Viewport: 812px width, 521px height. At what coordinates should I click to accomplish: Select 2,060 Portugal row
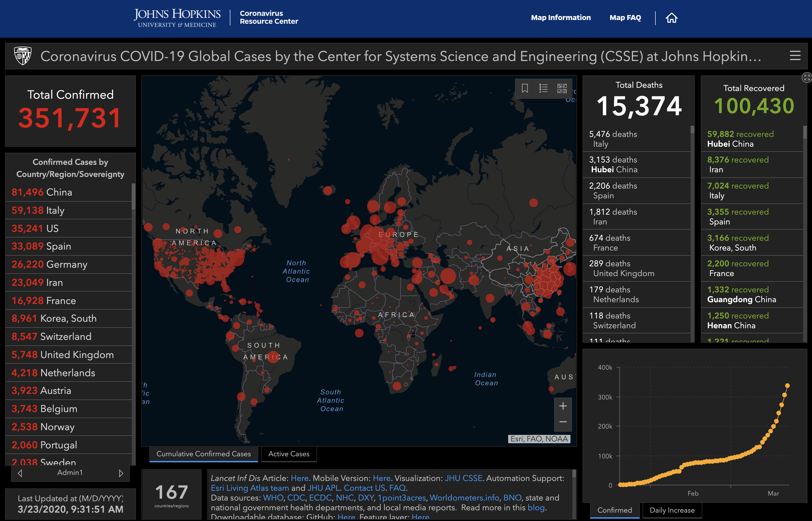coord(68,445)
